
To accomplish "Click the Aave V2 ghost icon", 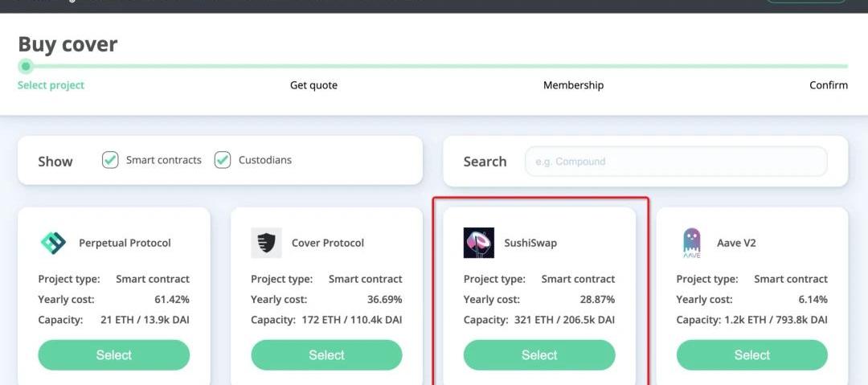I will (691, 243).
